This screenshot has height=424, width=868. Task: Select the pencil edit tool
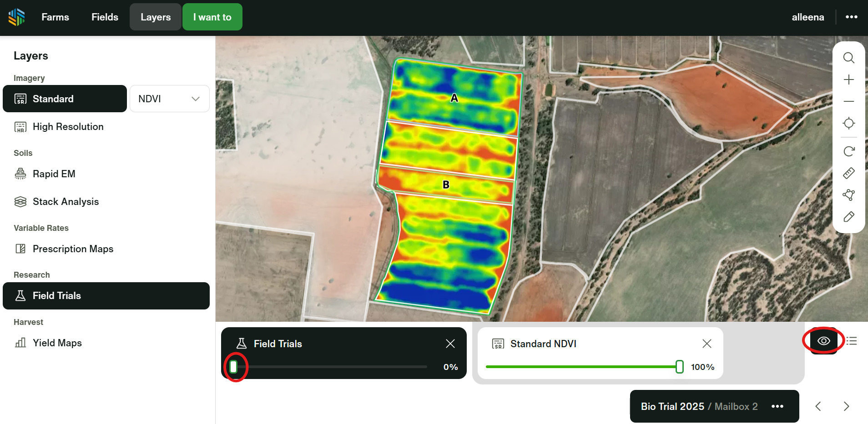pos(848,217)
